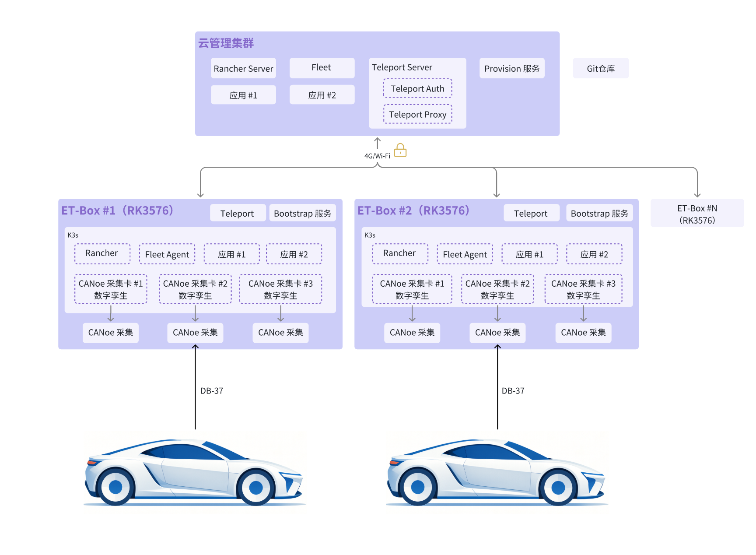Select the Teleport Auth dashed box
The image size is (756, 555).
tap(418, 88)
